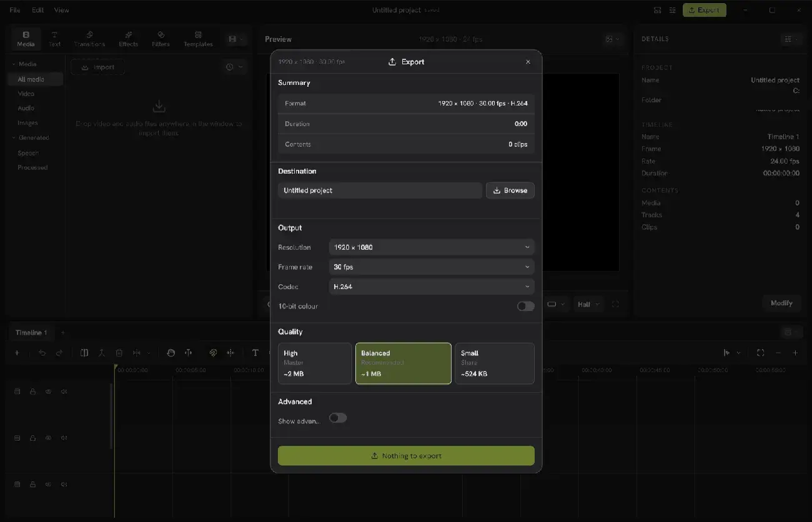Image resolution: width=812 pixels, height=522 pixels.
Task: Select the Small quality preset
Action: pyautogui.click(x=495, y=363)
